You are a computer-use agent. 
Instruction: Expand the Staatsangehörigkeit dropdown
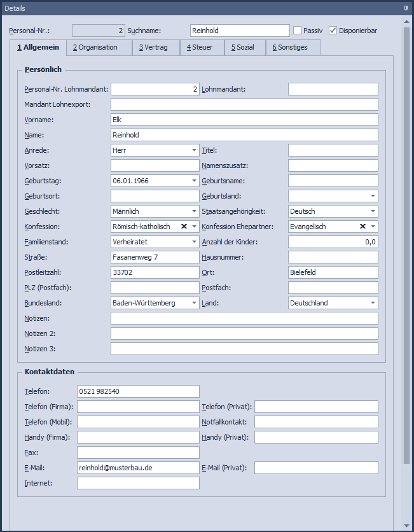(x=372, y=211)
